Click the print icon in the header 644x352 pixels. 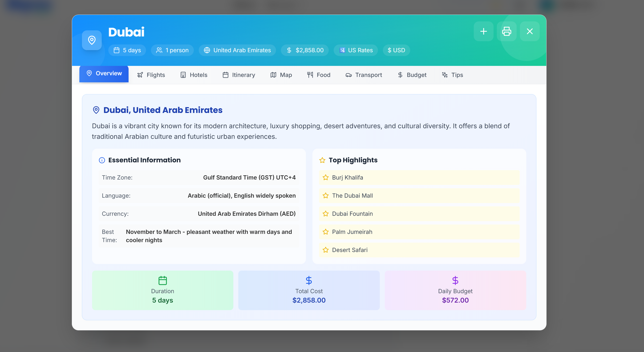click(506, 31)
